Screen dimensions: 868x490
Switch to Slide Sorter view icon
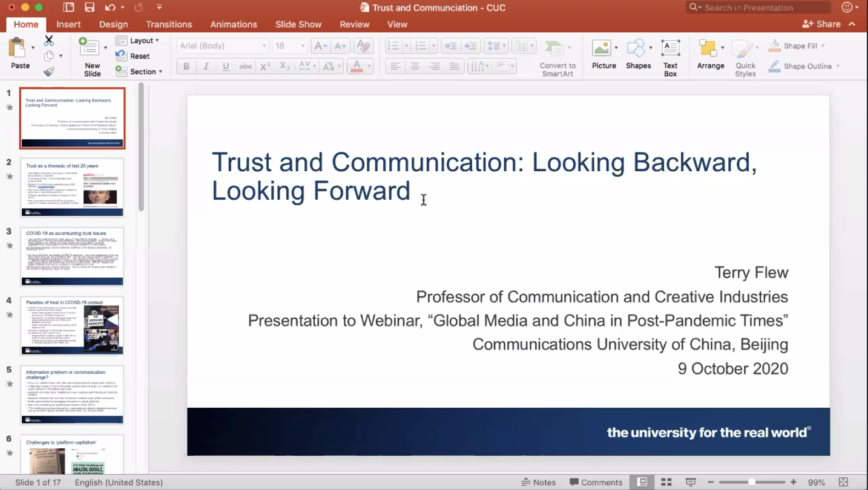666,482
